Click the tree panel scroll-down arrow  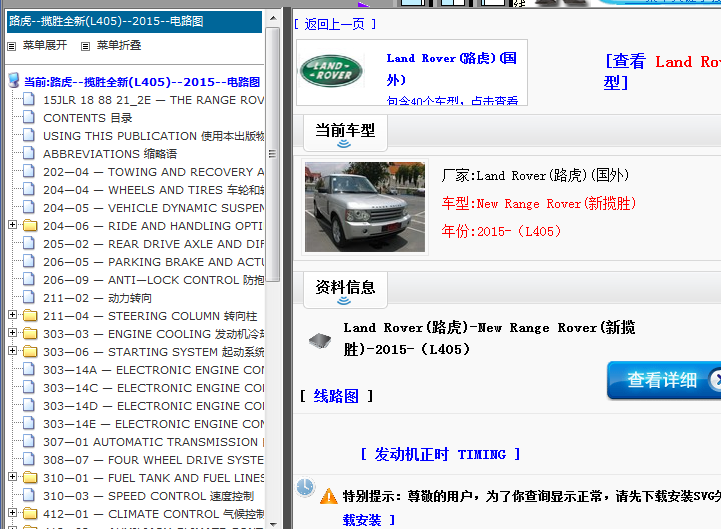point(273,523)
